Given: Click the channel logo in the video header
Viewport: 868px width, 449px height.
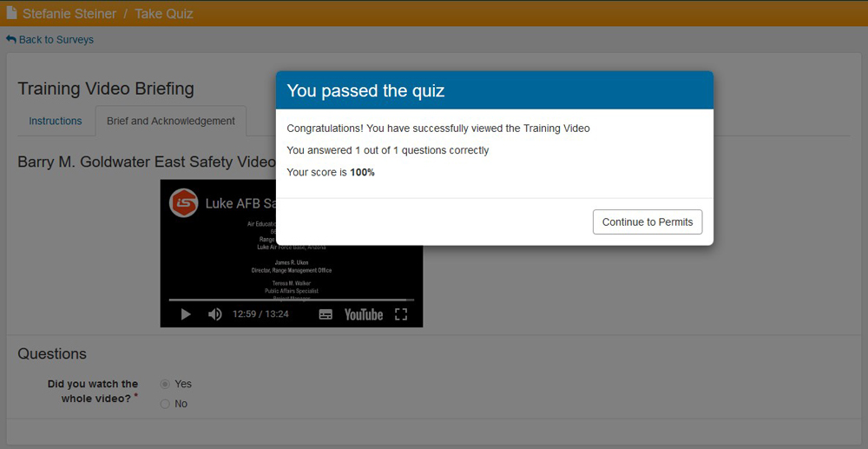Looking at the screenshot, I should pos(183,203).
